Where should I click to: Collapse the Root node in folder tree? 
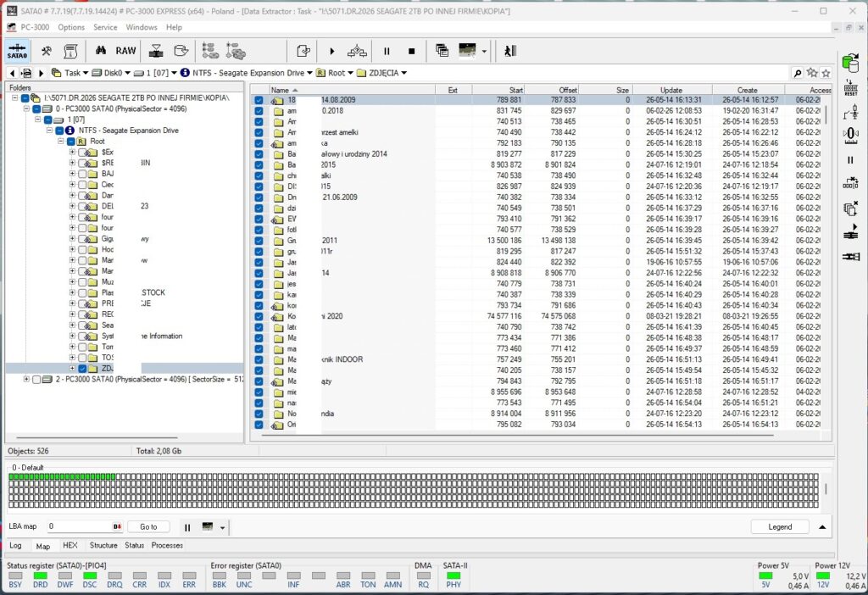coord(60,142)
